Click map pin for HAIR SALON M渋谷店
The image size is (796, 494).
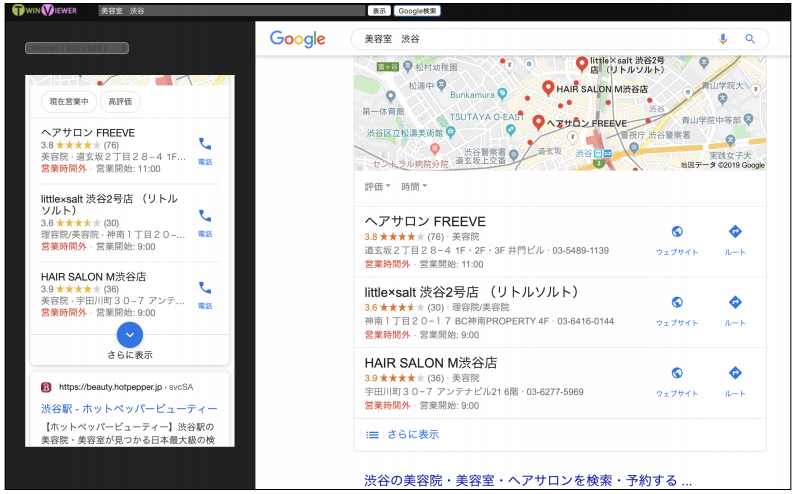548,88
